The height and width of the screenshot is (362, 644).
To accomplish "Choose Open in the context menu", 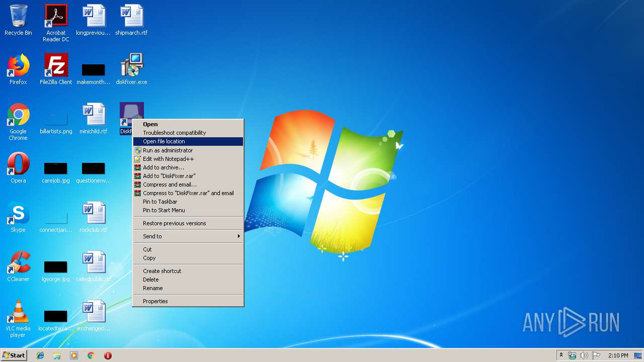I will click(x=188, y=124).
